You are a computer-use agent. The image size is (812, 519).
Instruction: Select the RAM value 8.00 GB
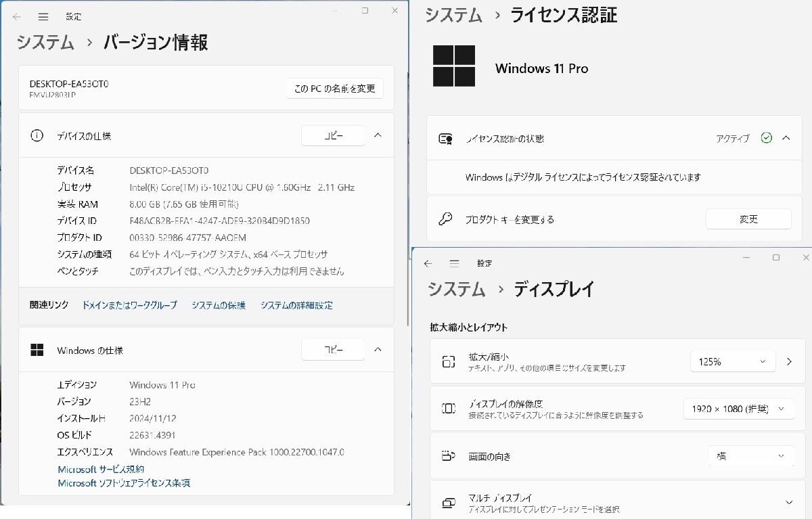(183, 204)
